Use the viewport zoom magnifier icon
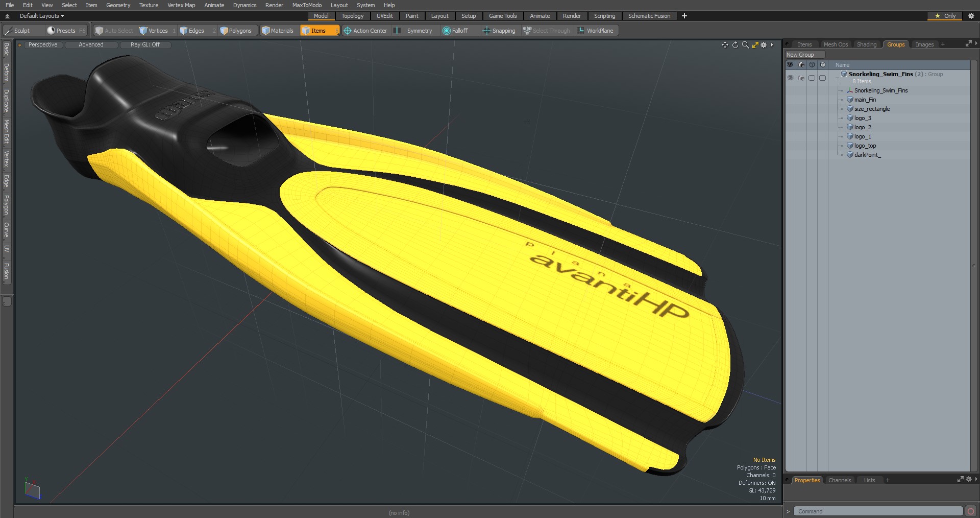This screenshot has height=518, width=980. (745, 45)
